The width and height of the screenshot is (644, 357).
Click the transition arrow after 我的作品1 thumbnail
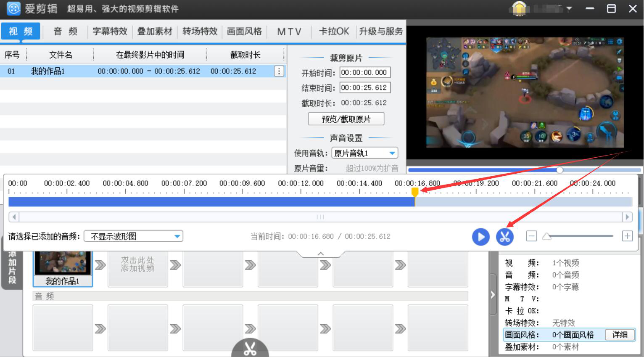tap(100, 265)
